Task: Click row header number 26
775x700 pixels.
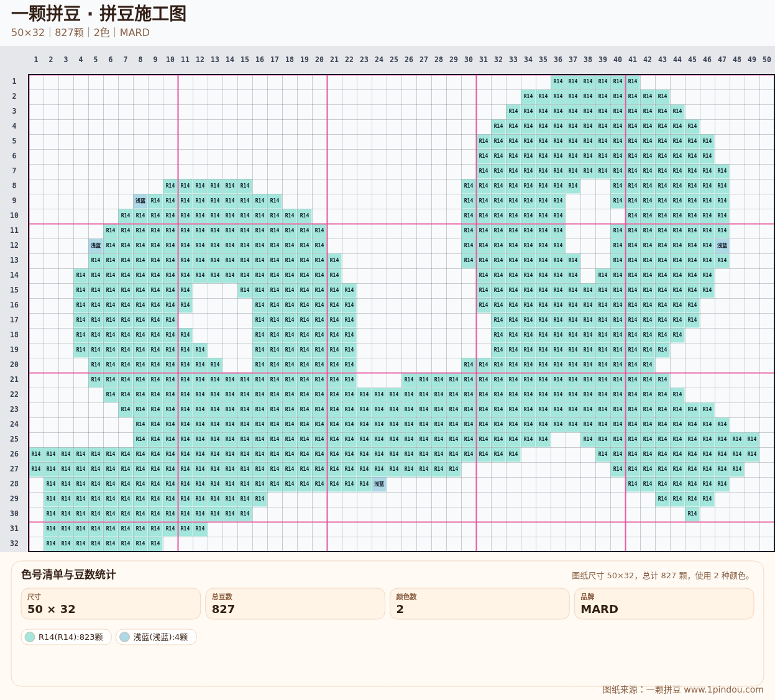Action: click(x=14, y=454)
